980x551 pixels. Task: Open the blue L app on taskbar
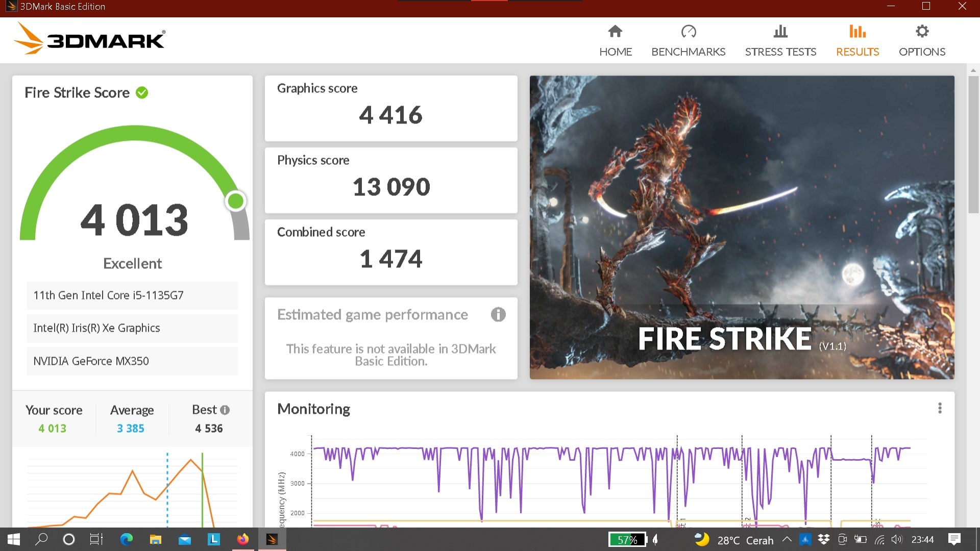(213, 539)
